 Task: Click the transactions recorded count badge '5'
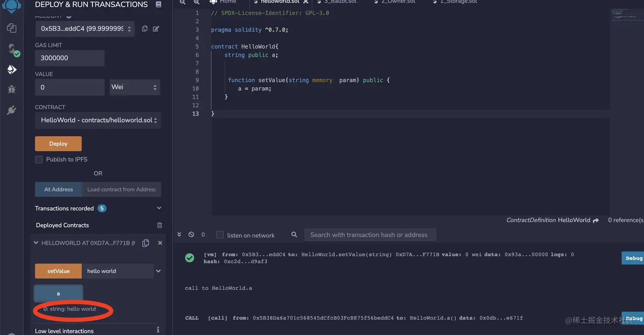102,208
